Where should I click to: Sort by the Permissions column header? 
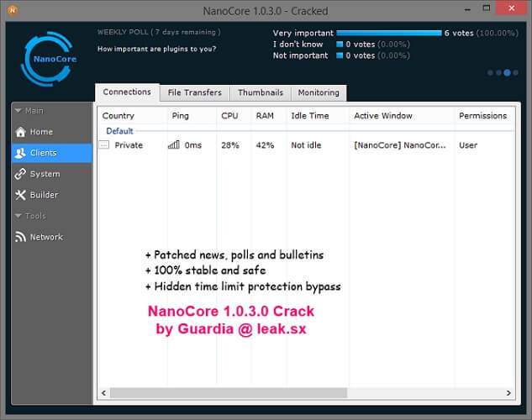coord(484,116)
